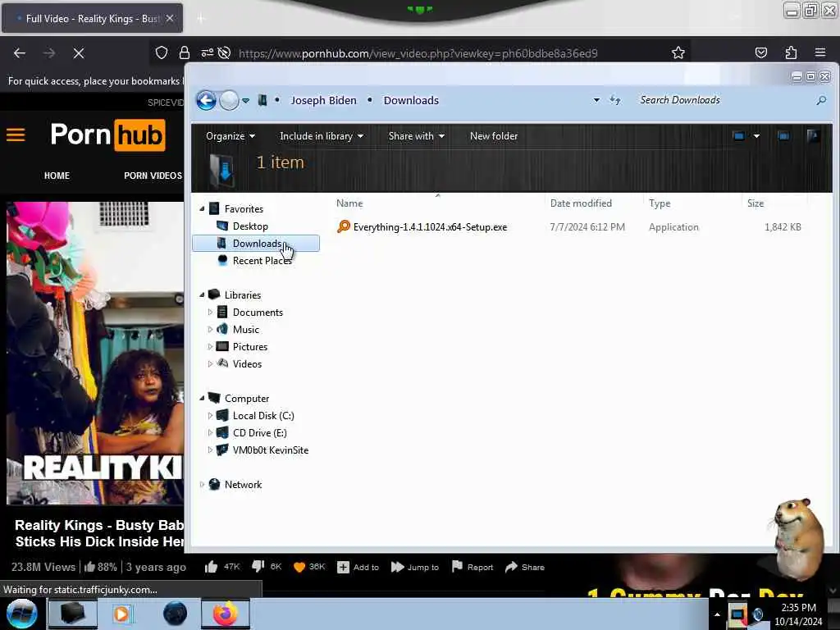Open the view options dropdown arrow
The width and height of the screenshot is (840, 630).
tap(756, 136)
